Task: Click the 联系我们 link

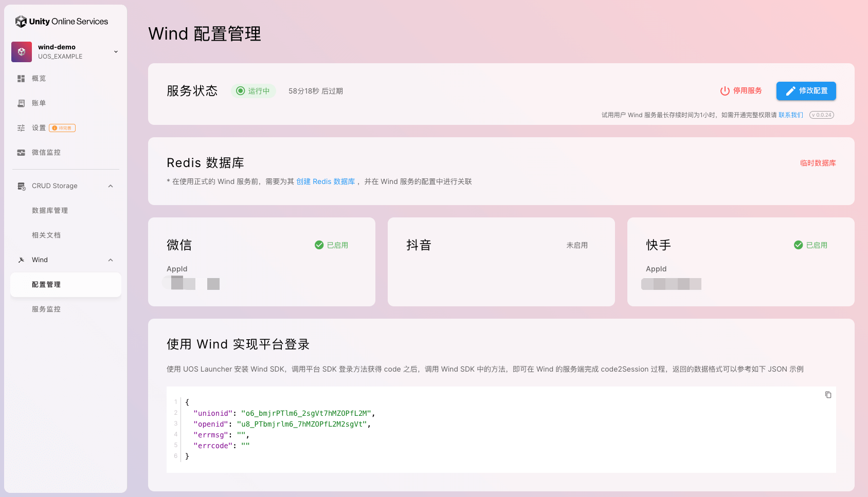Action: click(x=790, y=115)
